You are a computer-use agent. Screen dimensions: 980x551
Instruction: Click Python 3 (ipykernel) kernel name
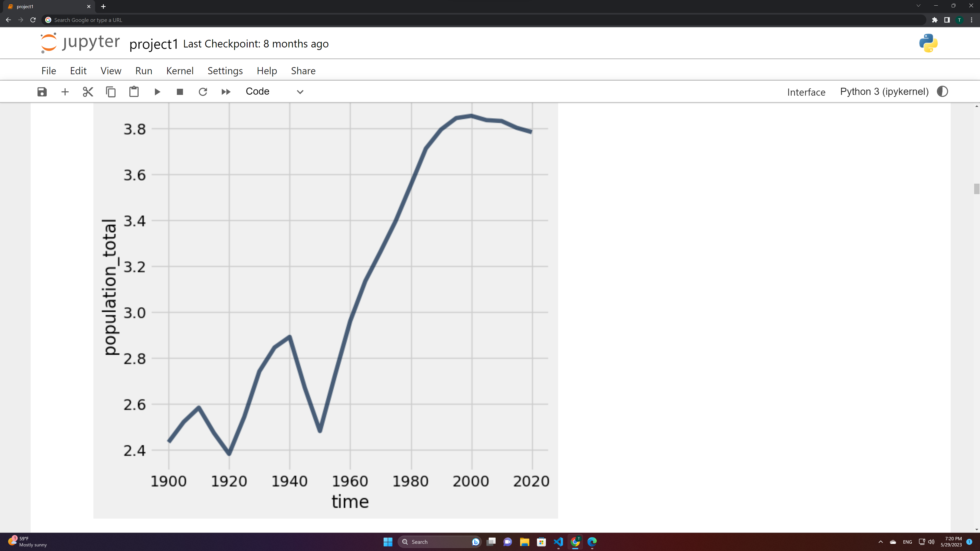click(884, 92)
